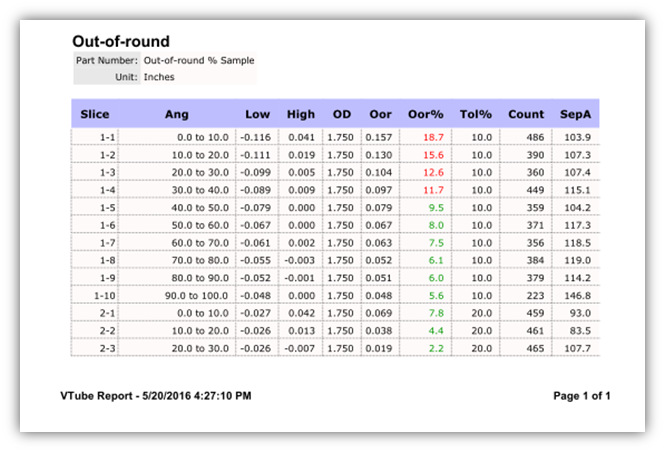
Task: Click the OD column header
Action: (340, 114)
